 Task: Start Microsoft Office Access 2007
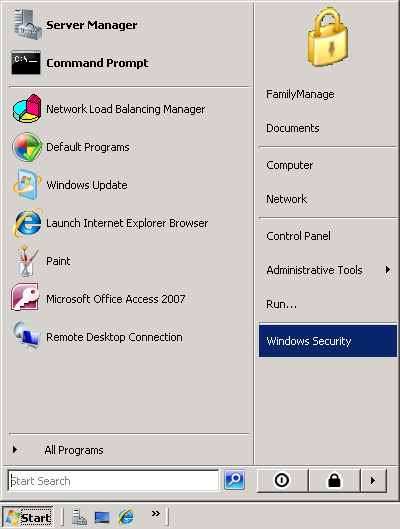point(128,299)
